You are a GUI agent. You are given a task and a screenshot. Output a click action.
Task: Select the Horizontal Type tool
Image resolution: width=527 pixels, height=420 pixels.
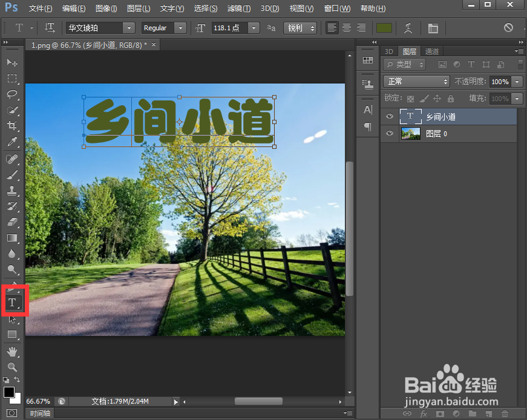pos(13,301)
